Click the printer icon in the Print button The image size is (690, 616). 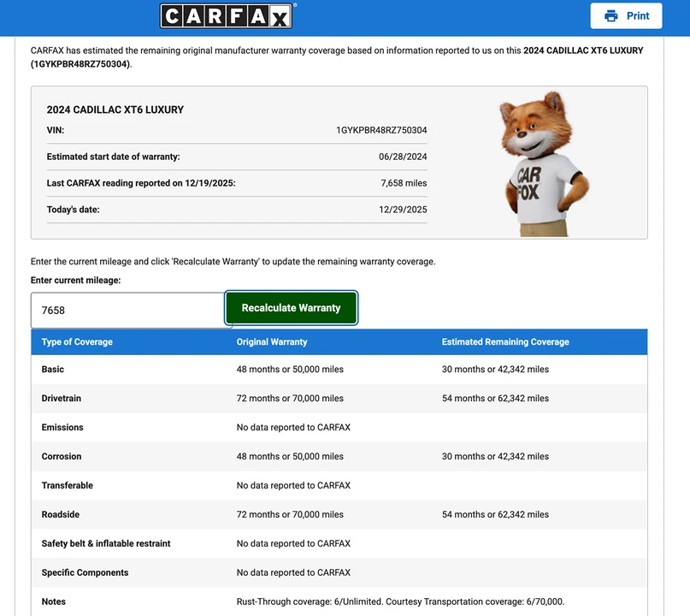[x=610, y=16]
